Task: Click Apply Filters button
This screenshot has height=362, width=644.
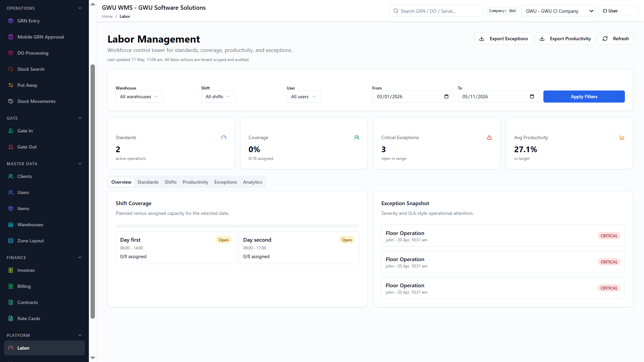Action: pos(584,97)
